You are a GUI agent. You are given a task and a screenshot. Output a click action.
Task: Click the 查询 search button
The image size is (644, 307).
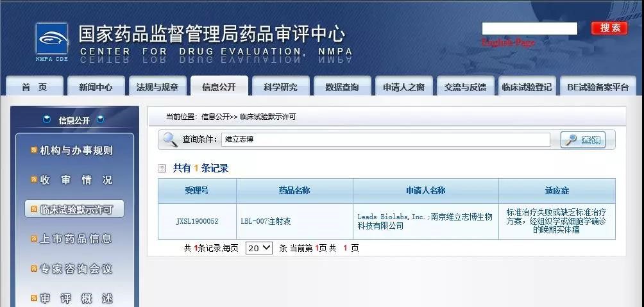(583, 140)
